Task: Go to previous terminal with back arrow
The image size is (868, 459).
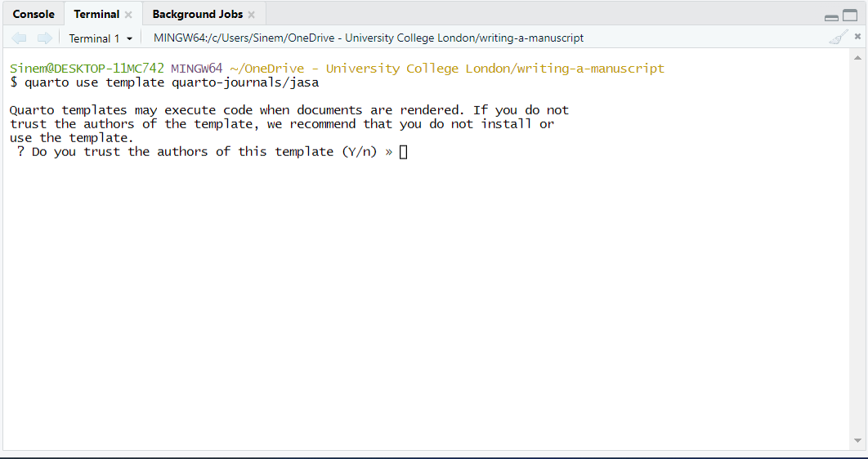Action: click(x=20, y=38)
